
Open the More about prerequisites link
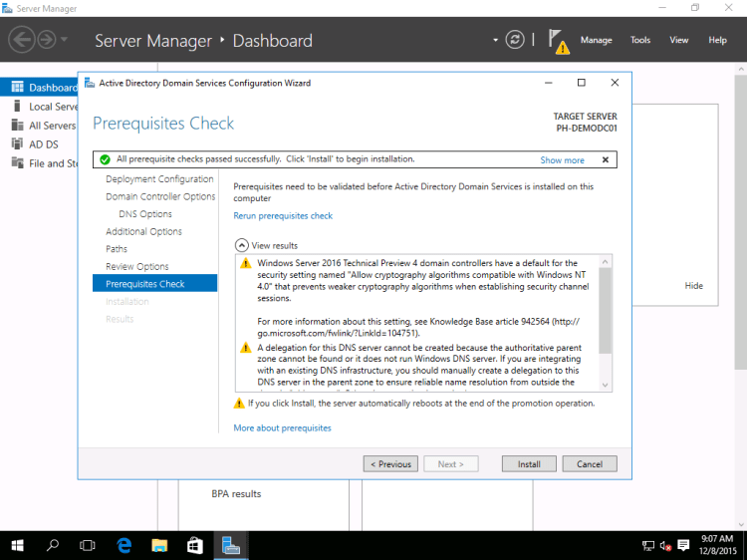tap(282, 427)
